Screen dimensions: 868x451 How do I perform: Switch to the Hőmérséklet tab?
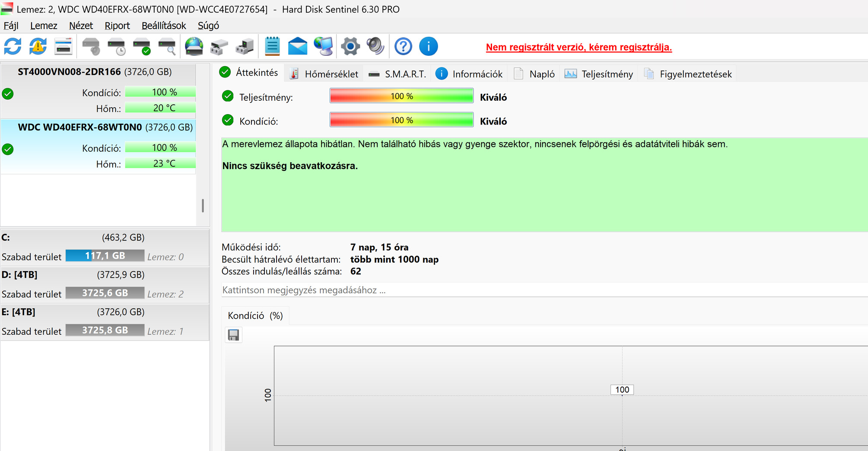[324, 74]
